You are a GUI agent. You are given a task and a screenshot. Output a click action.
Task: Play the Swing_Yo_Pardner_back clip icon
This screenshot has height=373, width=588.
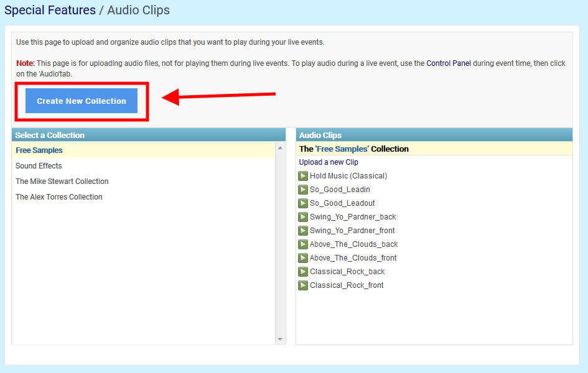coord(303,217)
